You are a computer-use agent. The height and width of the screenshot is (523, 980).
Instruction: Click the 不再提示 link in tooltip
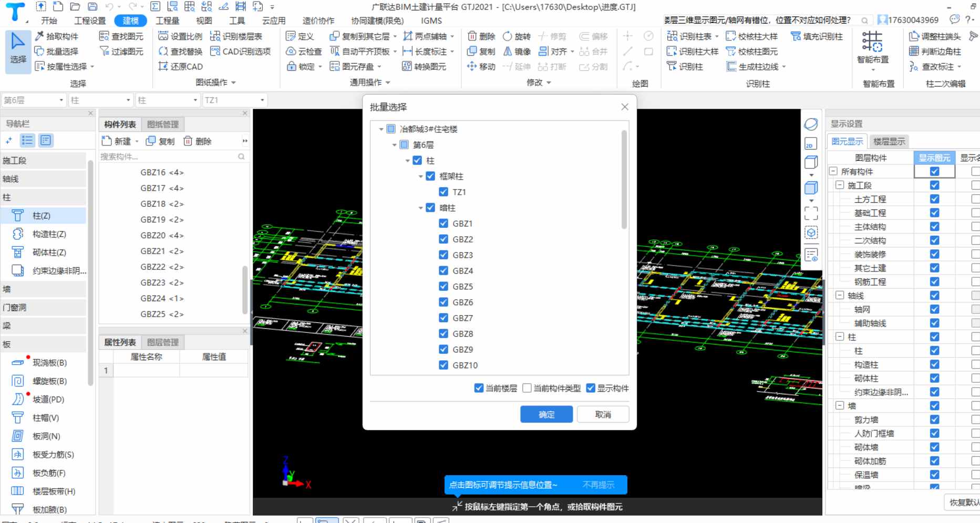(598, 485)
